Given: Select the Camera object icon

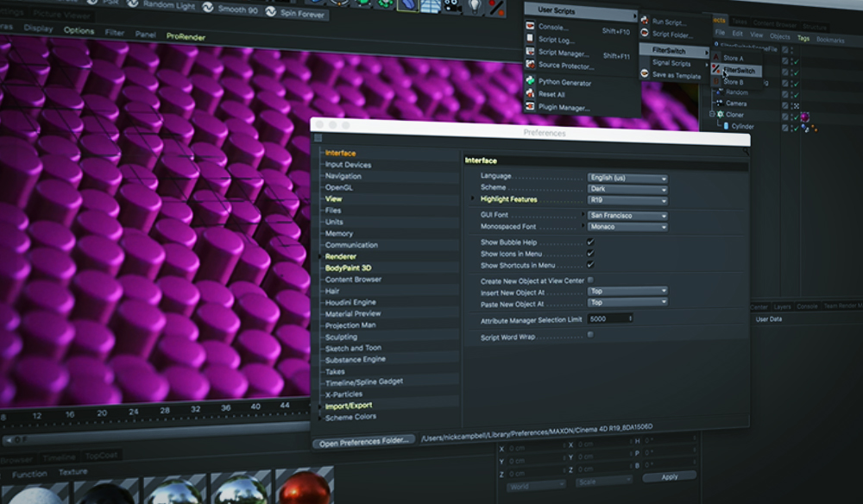Looking at the screenshot, I should (x=719, y=103).
